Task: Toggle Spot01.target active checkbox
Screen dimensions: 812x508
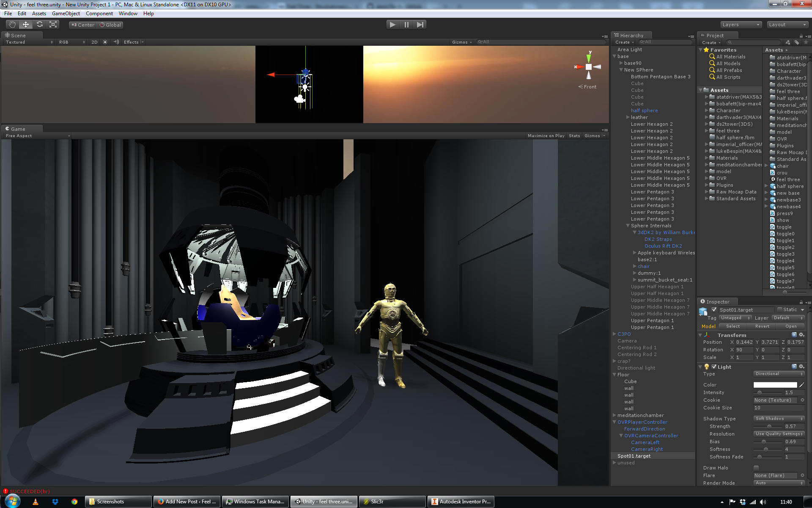Action: click(x=714, y=309)
